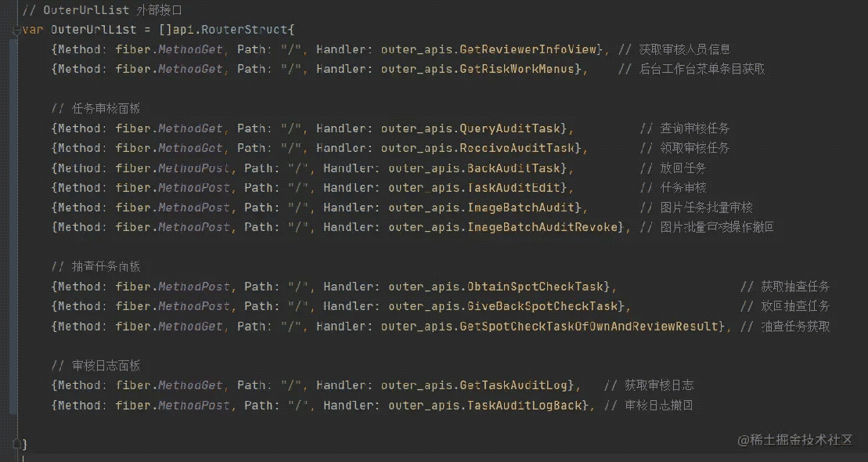
Task: Click the api.RouterStruct type name
Action: point(233,30)
